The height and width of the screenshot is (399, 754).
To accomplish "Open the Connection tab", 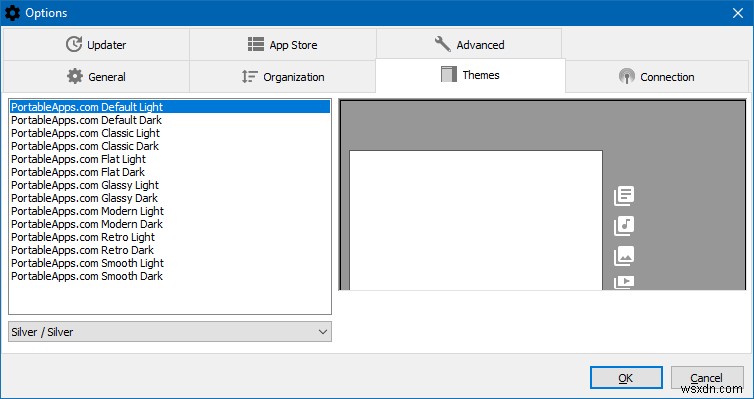I will [657, 76].
